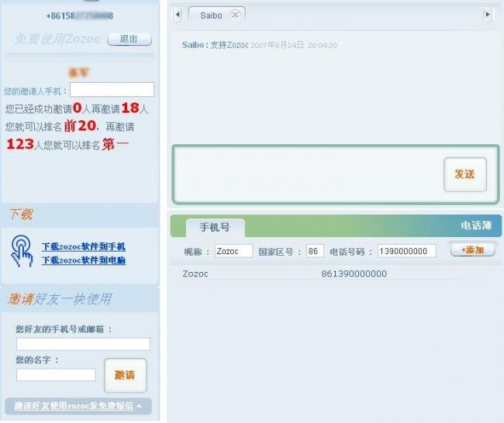The width and height of the screenshot is (504, 423).
Task: Focus friend's phone or email field
Action: coord(83,344)
